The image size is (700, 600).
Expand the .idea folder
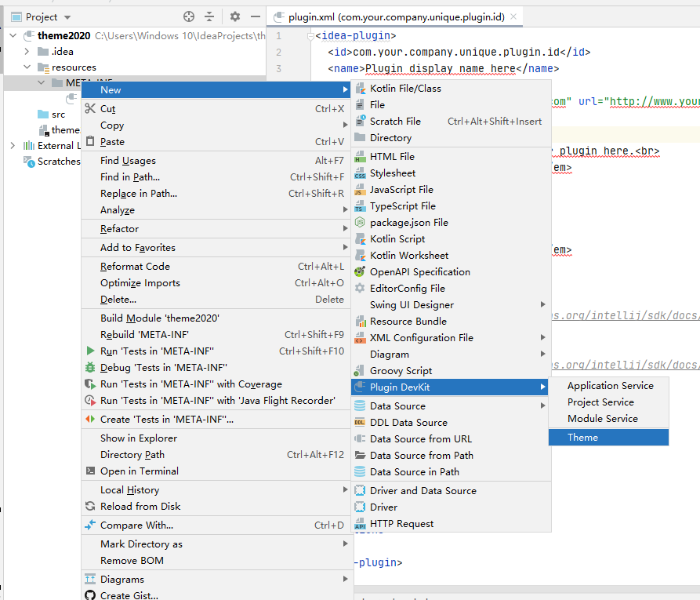click(x=27, y=52)
